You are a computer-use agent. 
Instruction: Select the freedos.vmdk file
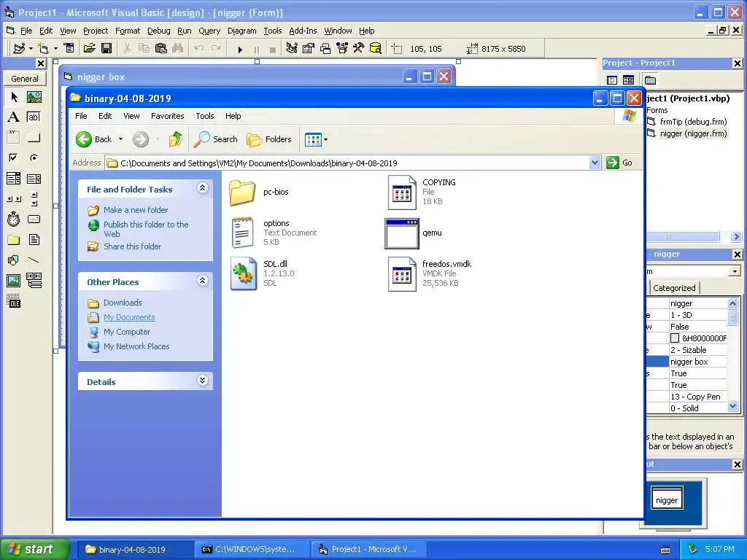click(x=430, y=273)
